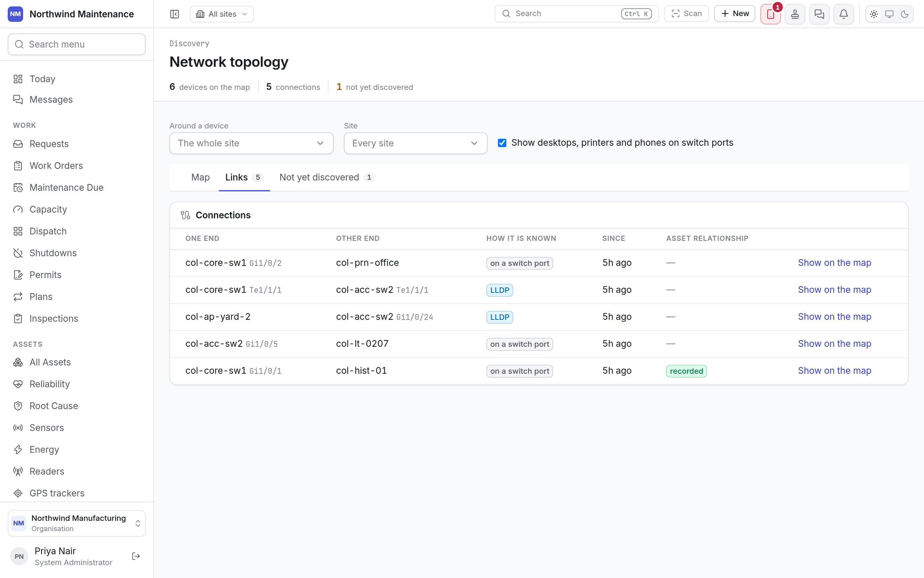The width and height of the screenshot is (924, 578).
Task: Switch to light theme sun icon
Action: [x=874, y=14]
